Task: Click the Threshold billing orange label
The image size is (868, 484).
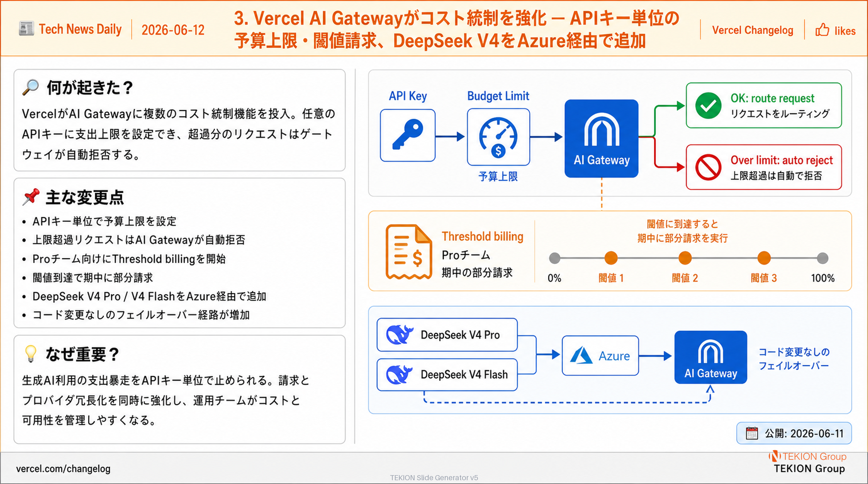Action: 483,237
